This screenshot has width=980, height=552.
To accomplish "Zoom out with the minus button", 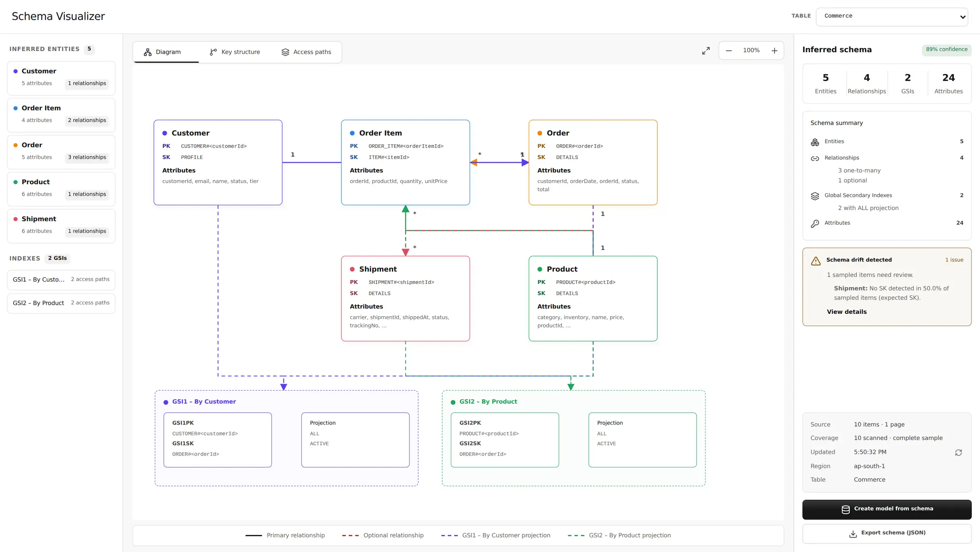I will click(729, 51).
